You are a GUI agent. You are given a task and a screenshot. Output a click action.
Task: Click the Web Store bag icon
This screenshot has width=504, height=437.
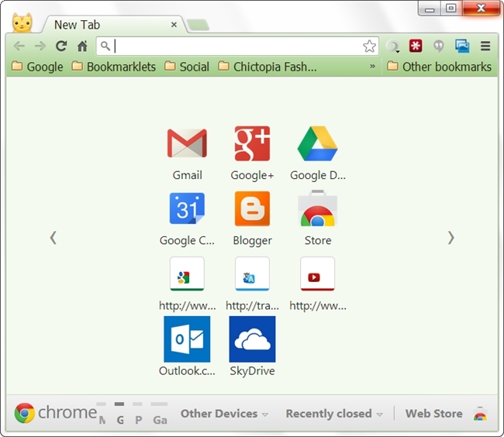coord(480,414)
